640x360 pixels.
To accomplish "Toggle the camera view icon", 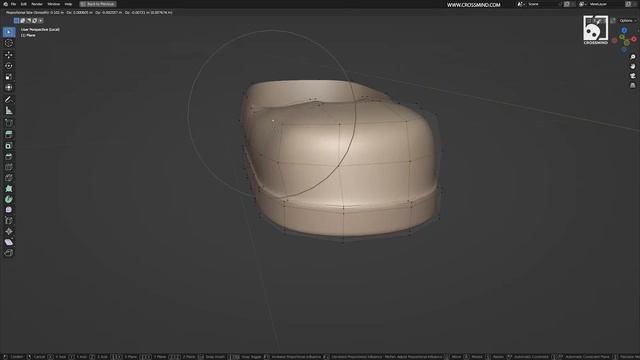I will 633,76.
